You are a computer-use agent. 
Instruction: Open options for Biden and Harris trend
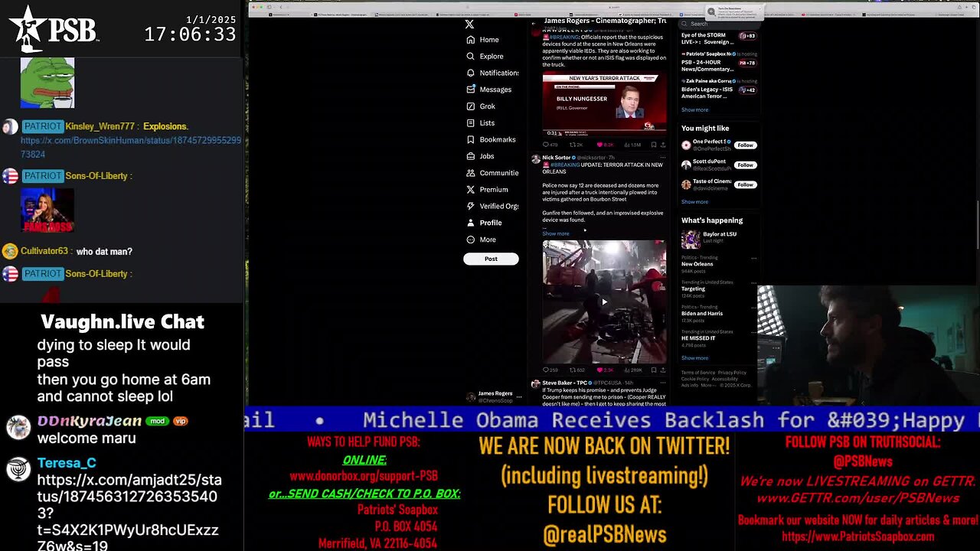pos(753,307)
